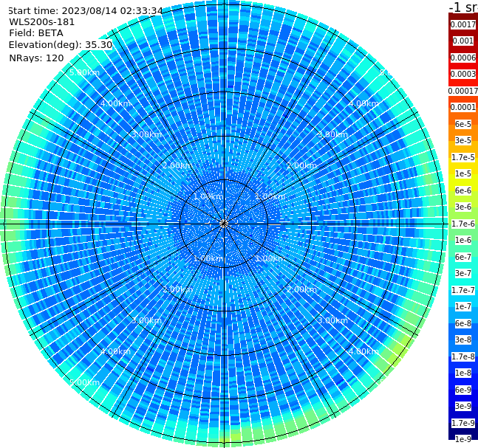Select the 3e-6 colorbar value
Screen dimensions: 478x448
463,207
